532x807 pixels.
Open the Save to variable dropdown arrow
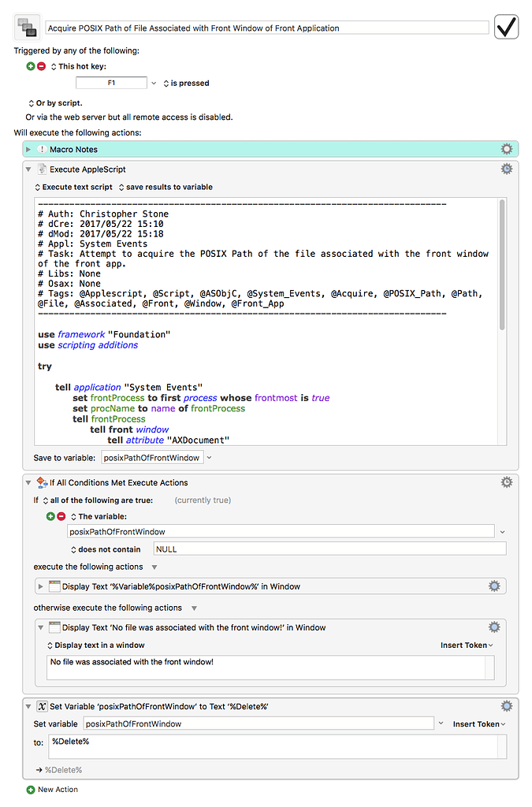pos(210,458)
